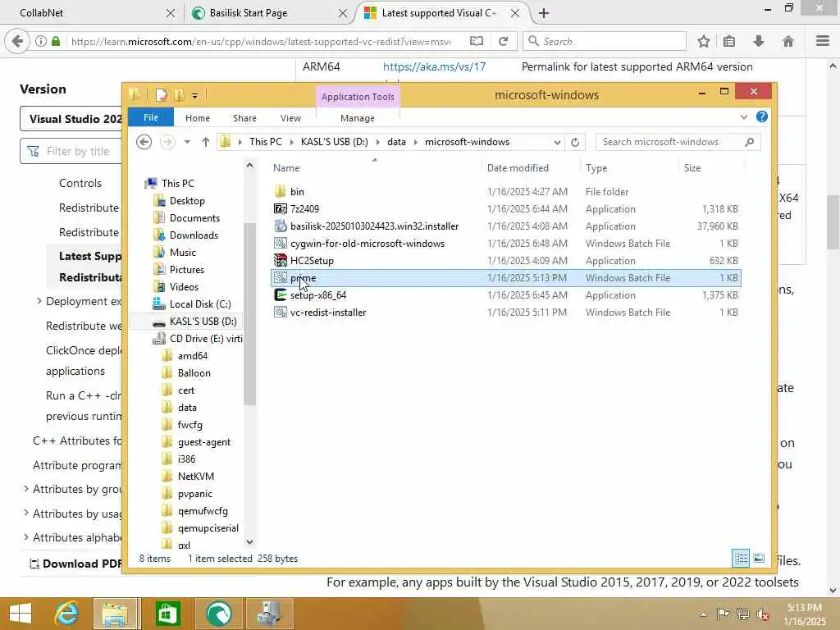The height and width of the screenshot is (630, 840).
Task: Click the Search microsoft-windows field
Action: [x=678, y=142]
